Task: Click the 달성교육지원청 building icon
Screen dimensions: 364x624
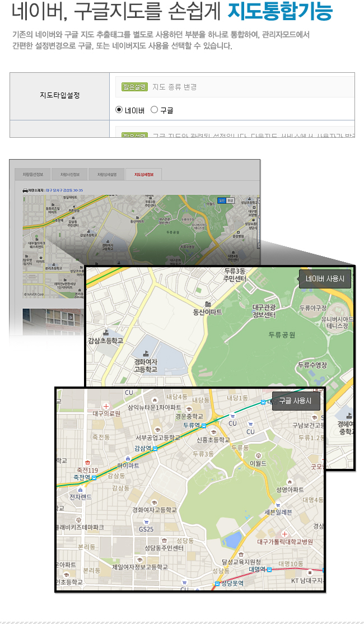Action: [x=241, y=555]
